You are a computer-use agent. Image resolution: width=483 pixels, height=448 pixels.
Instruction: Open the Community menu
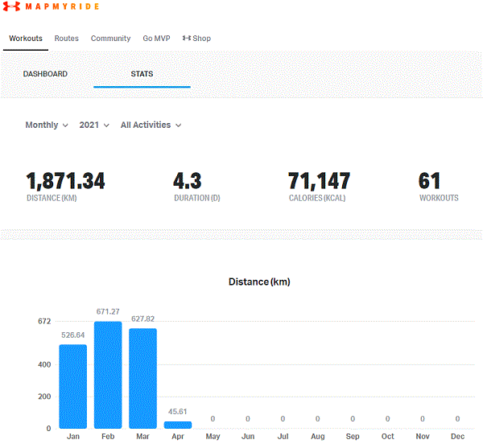110,39
